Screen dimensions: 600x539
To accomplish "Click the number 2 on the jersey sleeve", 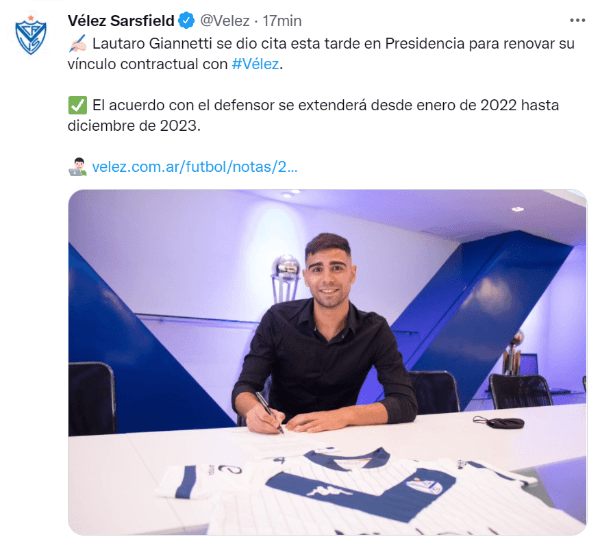I will 230,469.
